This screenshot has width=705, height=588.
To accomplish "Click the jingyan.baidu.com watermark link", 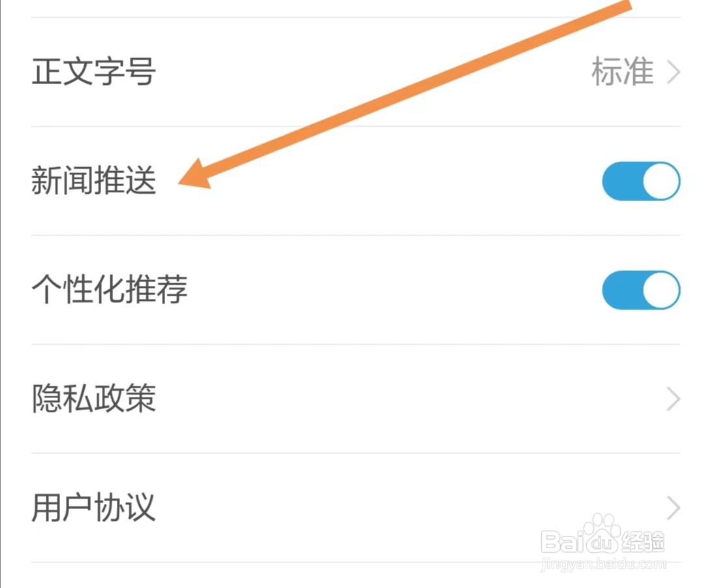I will tap(603, 564).
